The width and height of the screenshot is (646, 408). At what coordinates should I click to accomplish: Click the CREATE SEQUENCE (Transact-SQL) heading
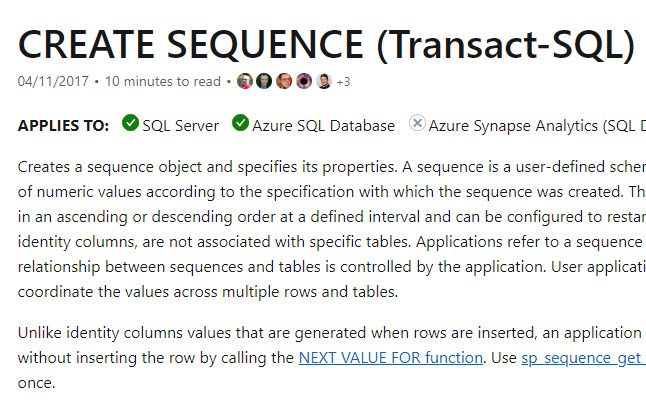point(326,45)
